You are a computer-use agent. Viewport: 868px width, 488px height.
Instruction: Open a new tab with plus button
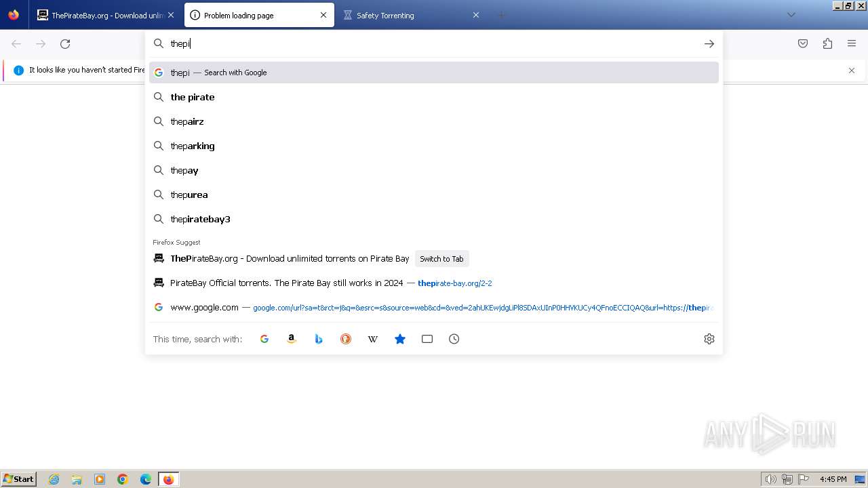click(x=502, y=15)
